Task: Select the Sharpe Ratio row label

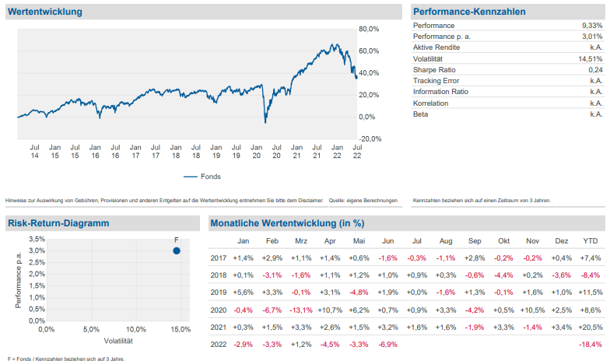Action: tap(436, 69)
